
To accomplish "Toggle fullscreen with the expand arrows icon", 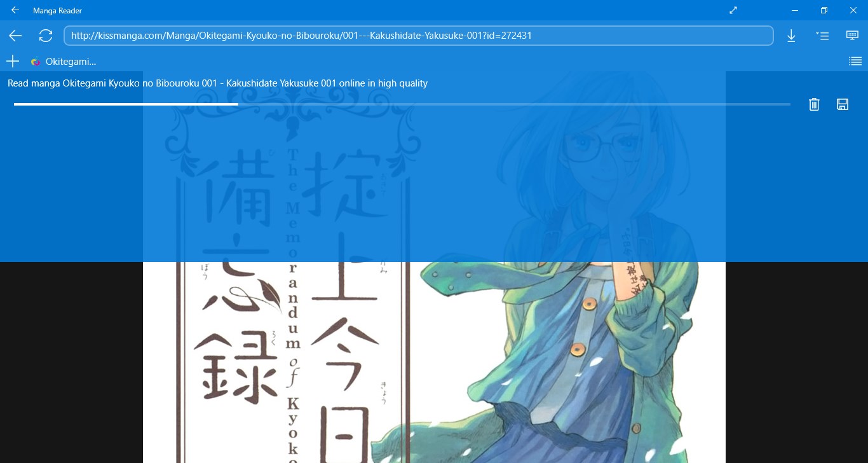I will pyautogui.click(x=733, y=10).
